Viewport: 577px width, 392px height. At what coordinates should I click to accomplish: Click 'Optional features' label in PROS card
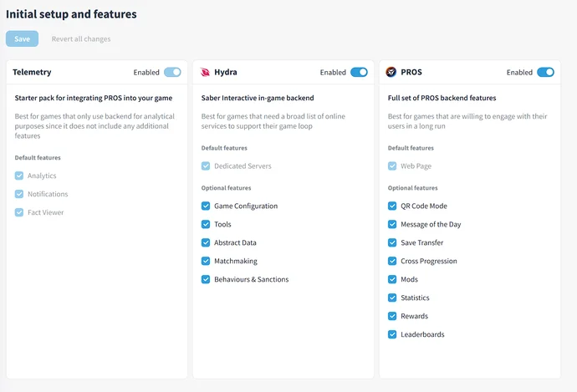pyautogui.click(x=412, y=188)
